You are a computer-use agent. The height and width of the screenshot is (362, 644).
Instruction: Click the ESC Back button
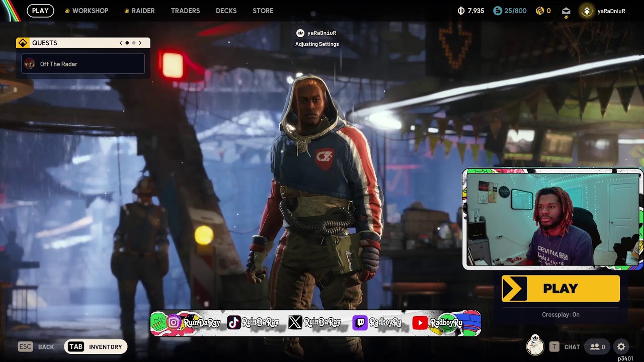point(36,346)
